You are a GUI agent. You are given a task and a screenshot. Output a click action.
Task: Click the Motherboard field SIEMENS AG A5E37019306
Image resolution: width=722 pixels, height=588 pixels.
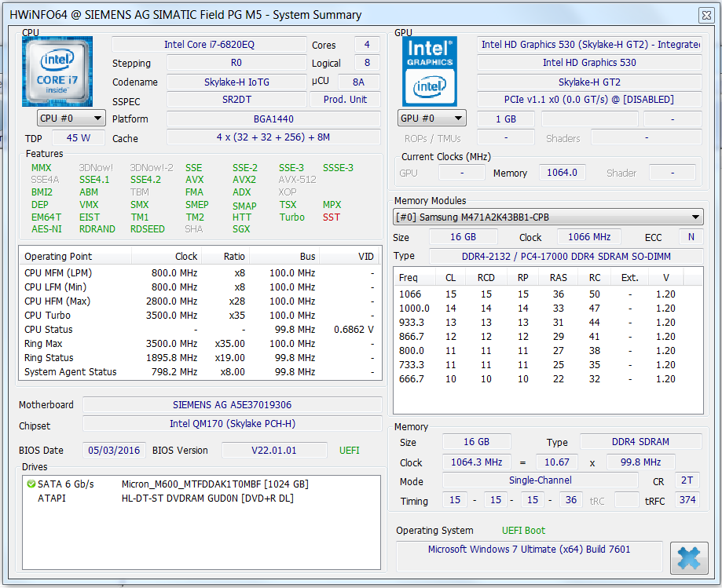pyautogui.click(x=232, y=405)
